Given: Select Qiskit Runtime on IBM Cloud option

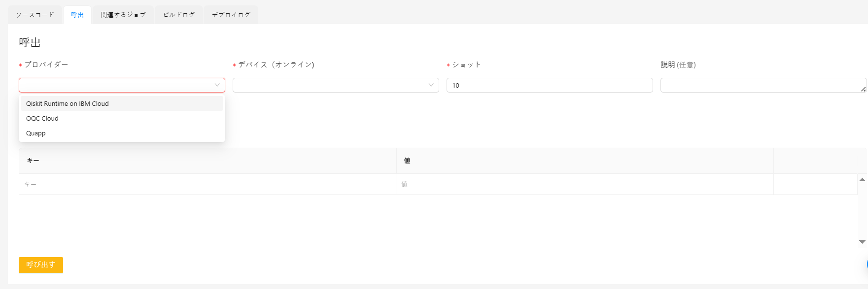Looking at the screenshot, I should click(68, 103).
